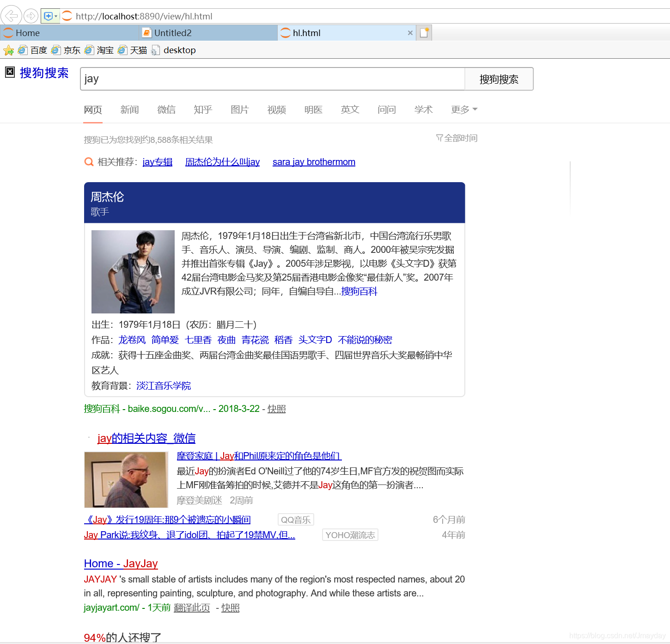670x644 pixels.
Task: Select the 知乎 search tab
Action: [x=203, y=110]
